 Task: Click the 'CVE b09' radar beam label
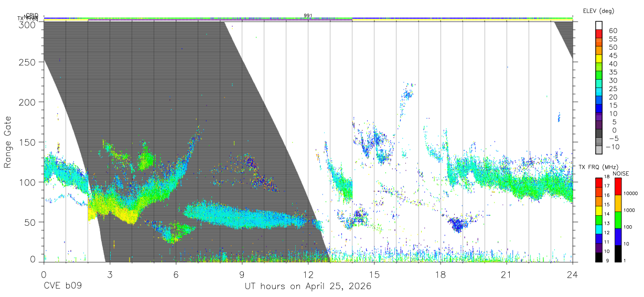tap(62, 287)
